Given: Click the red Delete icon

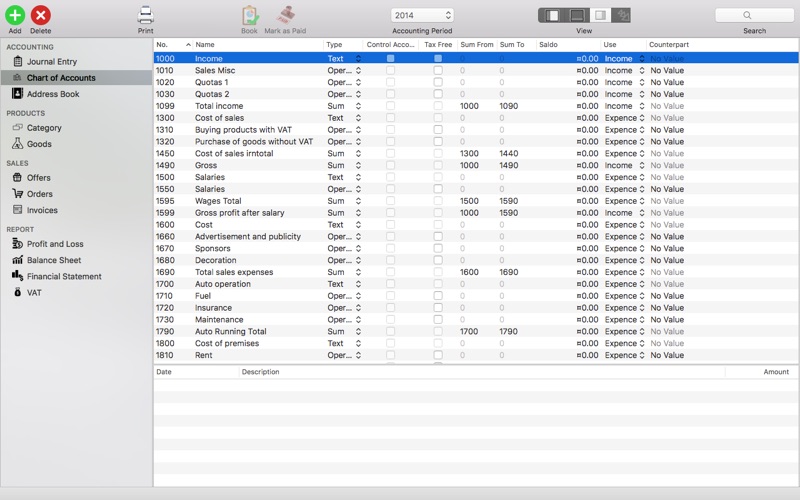Looking at the screenshot, I should (41, 15).
